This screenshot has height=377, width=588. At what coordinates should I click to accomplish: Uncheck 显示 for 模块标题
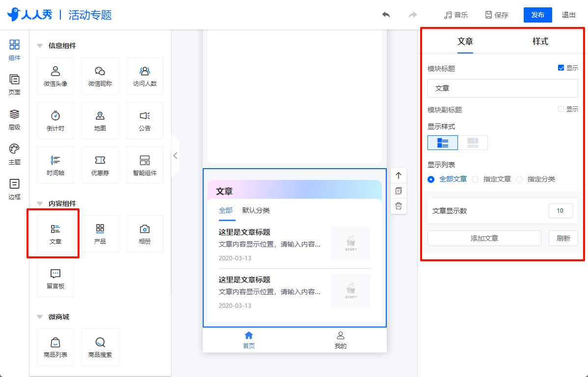tap(561, 68)
